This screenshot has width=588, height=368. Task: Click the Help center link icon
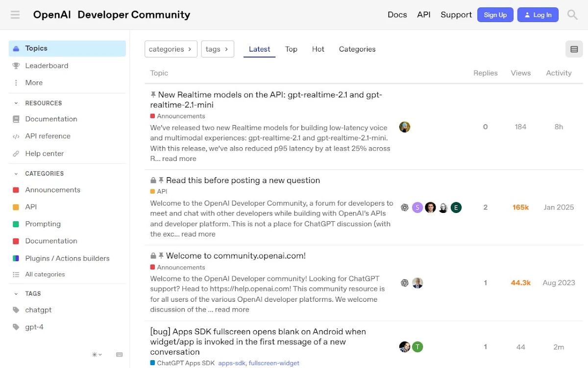(x=16, y=154)
